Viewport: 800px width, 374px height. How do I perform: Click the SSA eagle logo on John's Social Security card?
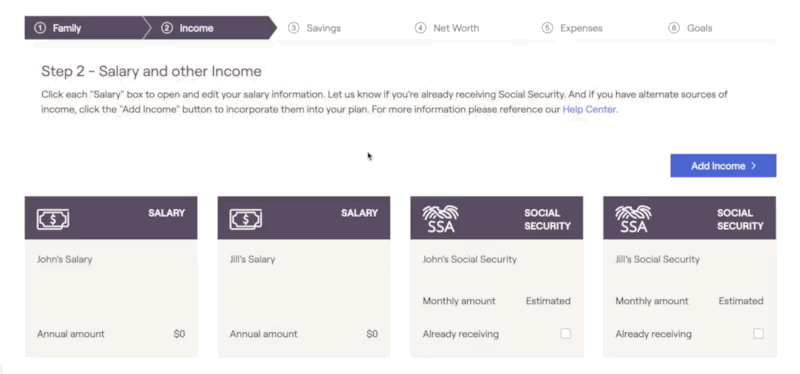[440, 219]
